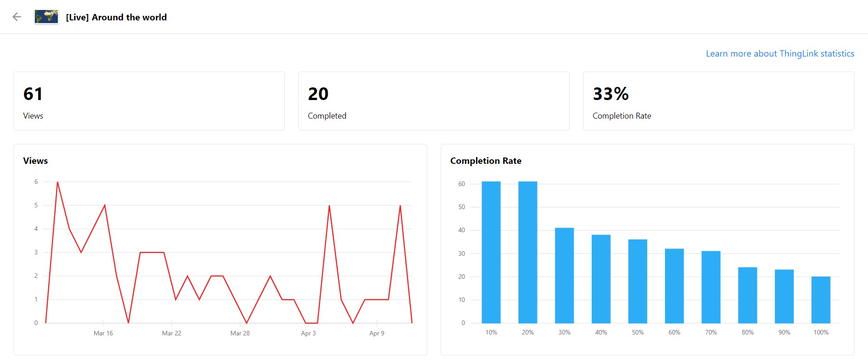Click the back arrow icon
This screenshot has width=868, height=363.
click(17, 17)
